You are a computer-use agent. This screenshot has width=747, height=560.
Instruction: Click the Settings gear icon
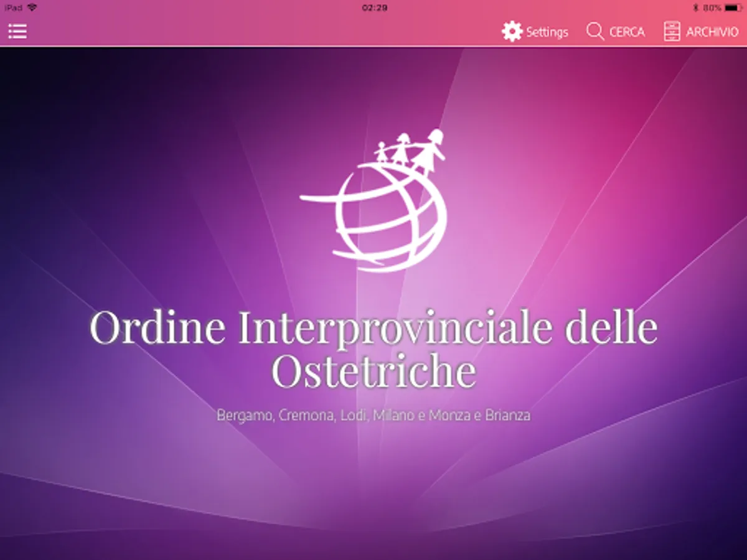pos(512,31)
